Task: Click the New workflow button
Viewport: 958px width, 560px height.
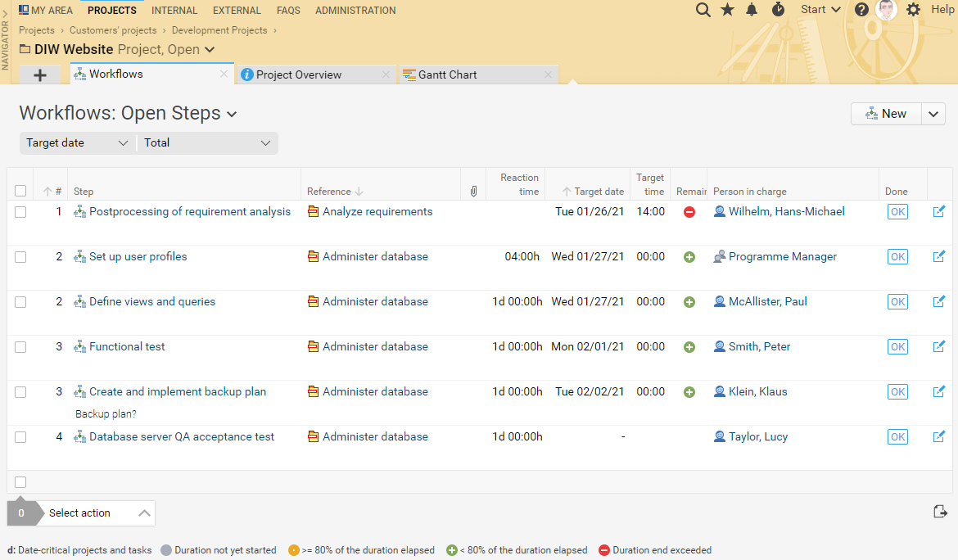Action: tap(887, 114)
